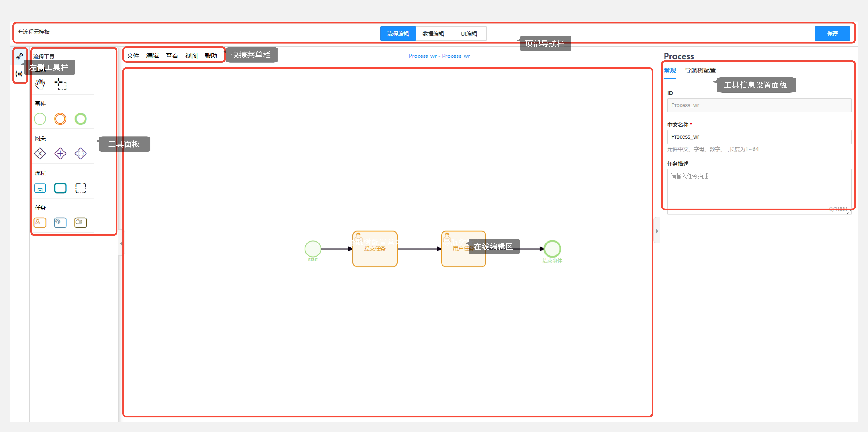The image size is (868, 432).
Task: Pick the start event circle icon
Action: (x=40, y=119)
